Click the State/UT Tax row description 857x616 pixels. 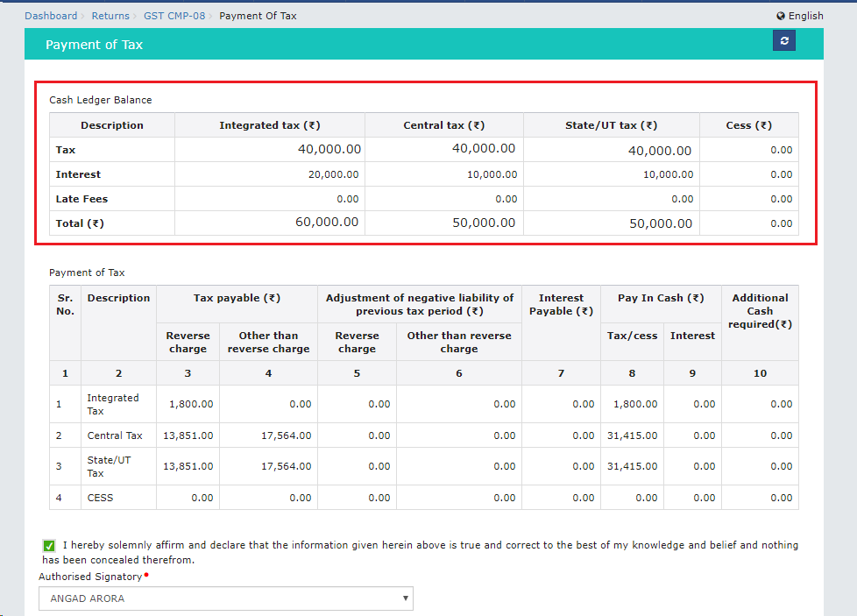tap(109, 466)
